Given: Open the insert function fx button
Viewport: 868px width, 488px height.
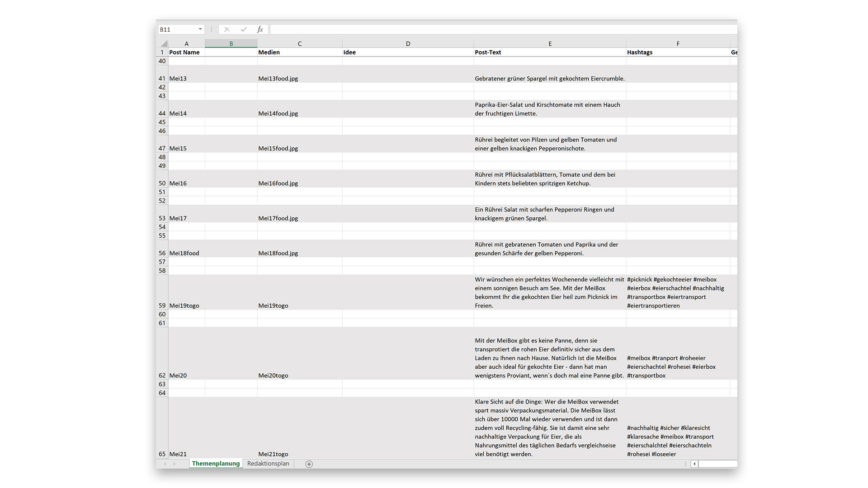Looking at the screenshot, I should (x=260, y=29).
